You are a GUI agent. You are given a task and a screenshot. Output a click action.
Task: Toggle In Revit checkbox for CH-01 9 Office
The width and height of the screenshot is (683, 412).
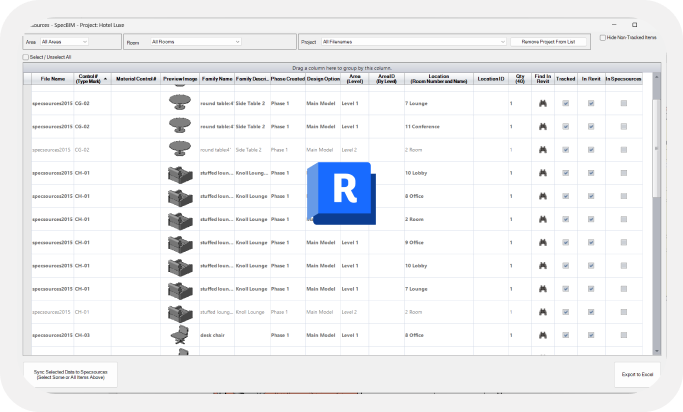click(591, 242)
